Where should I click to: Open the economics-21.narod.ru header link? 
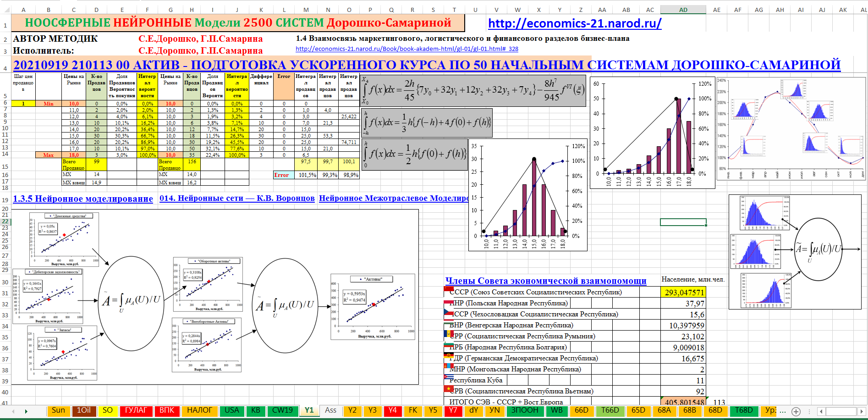coord(574,23)
